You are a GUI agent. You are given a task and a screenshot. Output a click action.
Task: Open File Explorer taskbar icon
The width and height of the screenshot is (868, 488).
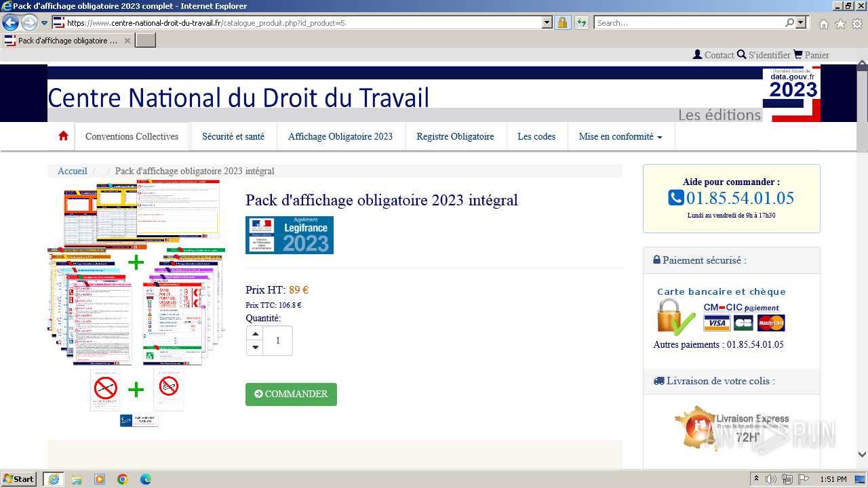(x=77, y=479)
